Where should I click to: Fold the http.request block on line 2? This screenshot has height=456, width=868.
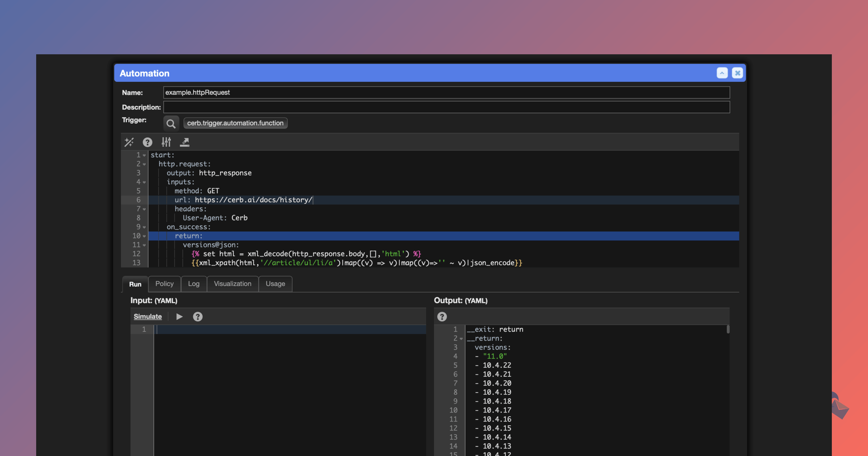coord(144,164)
